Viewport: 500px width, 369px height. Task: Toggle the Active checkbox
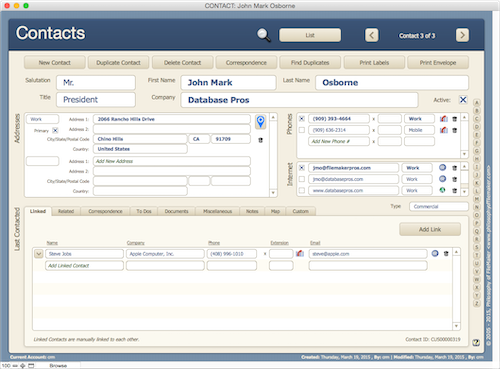463,100
